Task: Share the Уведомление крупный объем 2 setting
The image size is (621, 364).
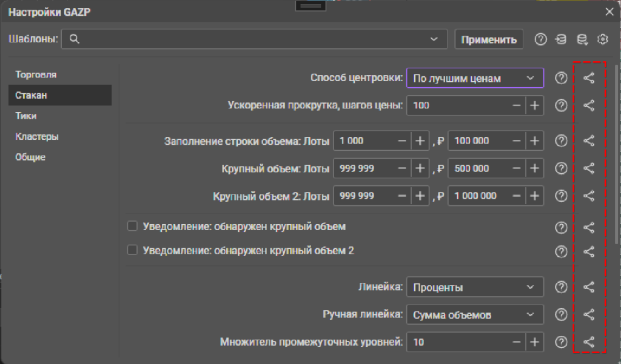Action: point(589,251)
